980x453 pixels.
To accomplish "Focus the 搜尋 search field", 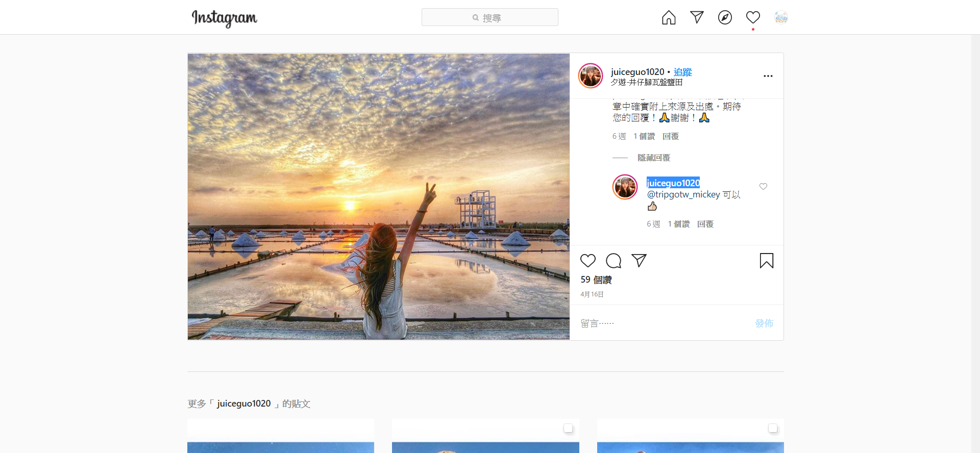I will click(x=490, y=17).
